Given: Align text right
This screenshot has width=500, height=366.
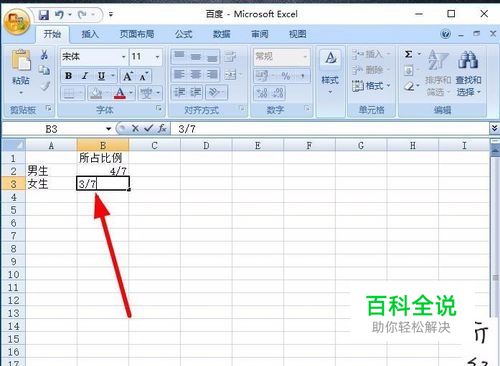Looking at the screenshot, I should click(x=212, y=74).
